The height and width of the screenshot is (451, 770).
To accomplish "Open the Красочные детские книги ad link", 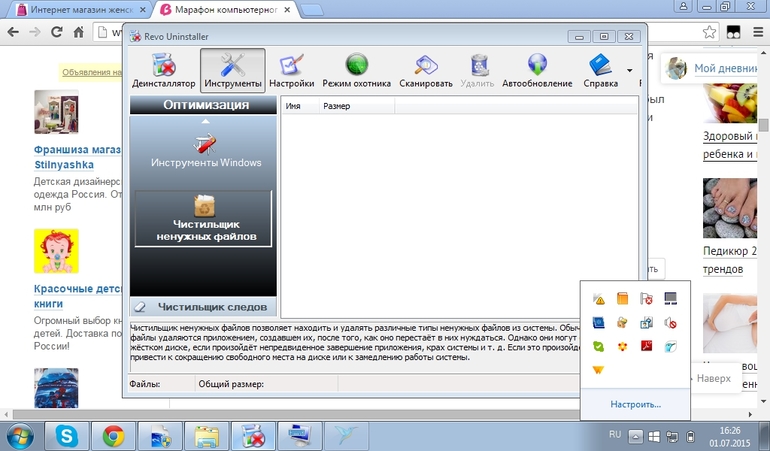I will coord(78,296).
